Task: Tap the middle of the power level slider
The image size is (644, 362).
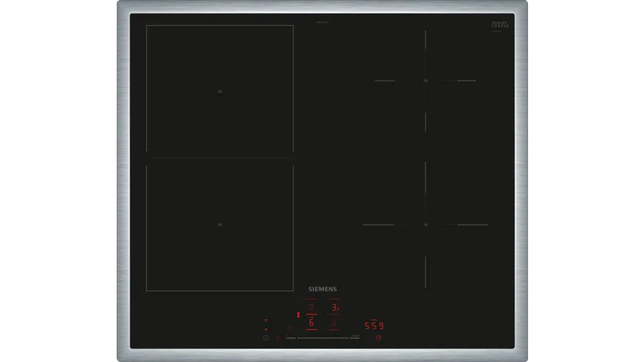Action: pyautogui.click(x=323, y=338)
